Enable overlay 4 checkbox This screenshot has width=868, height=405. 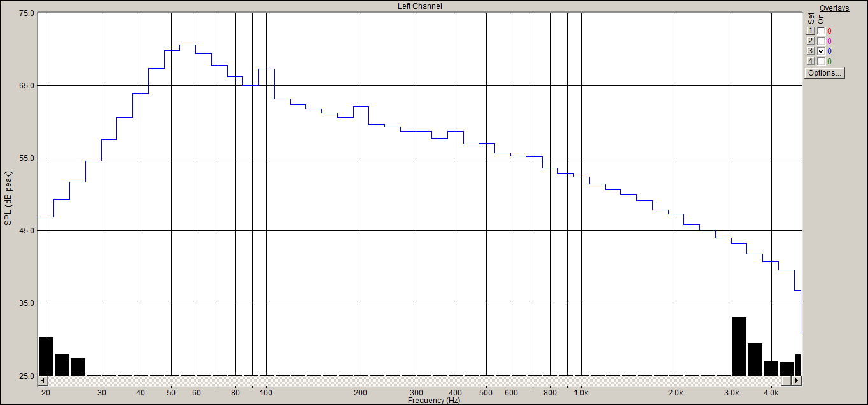pyautogui.click(x=821, y=61)
